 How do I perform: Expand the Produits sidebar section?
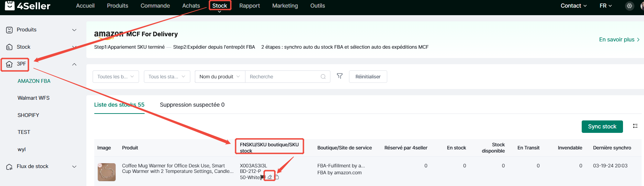click(x=74, y=30)
